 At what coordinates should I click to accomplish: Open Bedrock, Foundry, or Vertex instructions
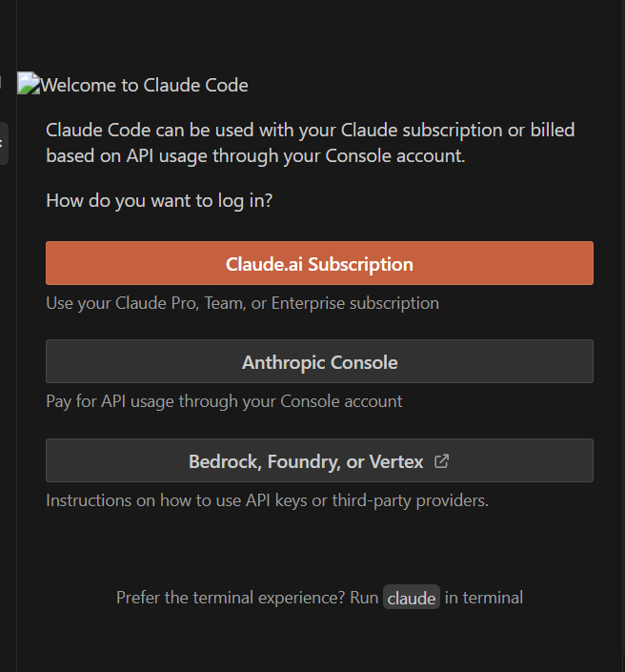point(307,461)
